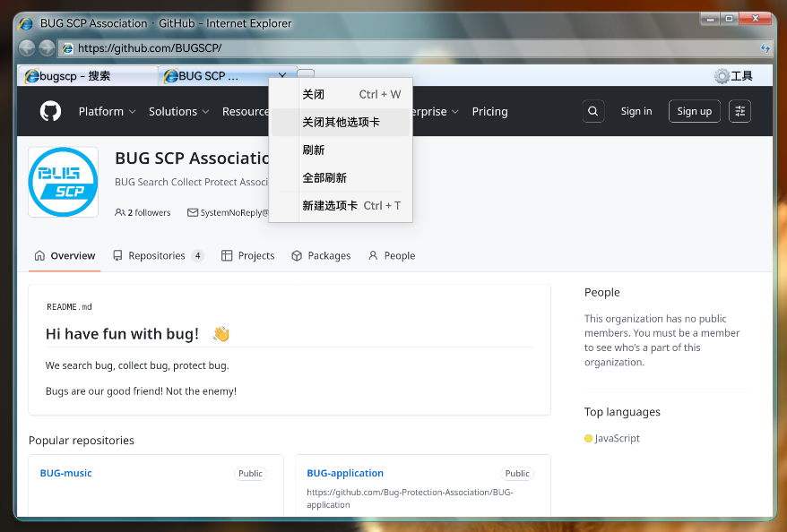Viewport: 787px width, 532px height.
Task: Switch to the bugscp - 搜索 tab
Action: 88,76
